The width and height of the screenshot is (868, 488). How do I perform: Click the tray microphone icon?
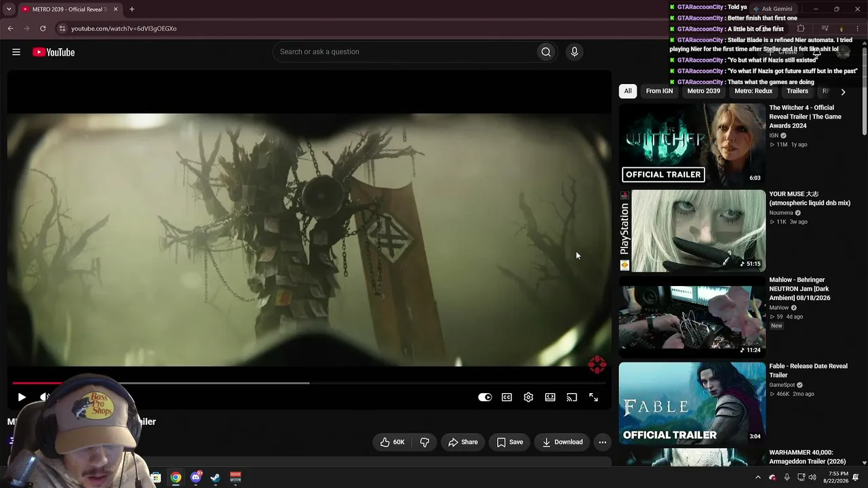(787, 478)
